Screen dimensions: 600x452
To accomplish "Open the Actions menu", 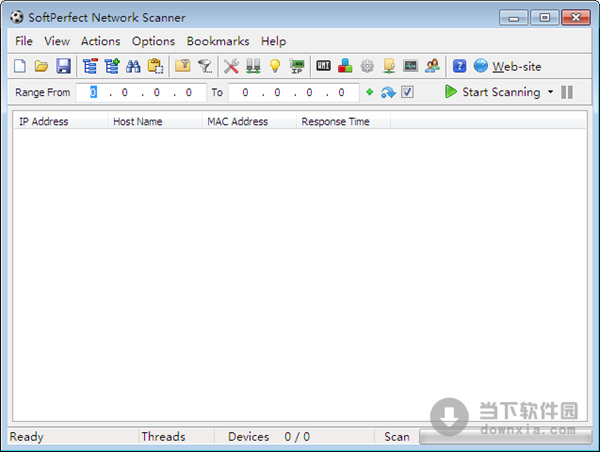I will (101, 41).
